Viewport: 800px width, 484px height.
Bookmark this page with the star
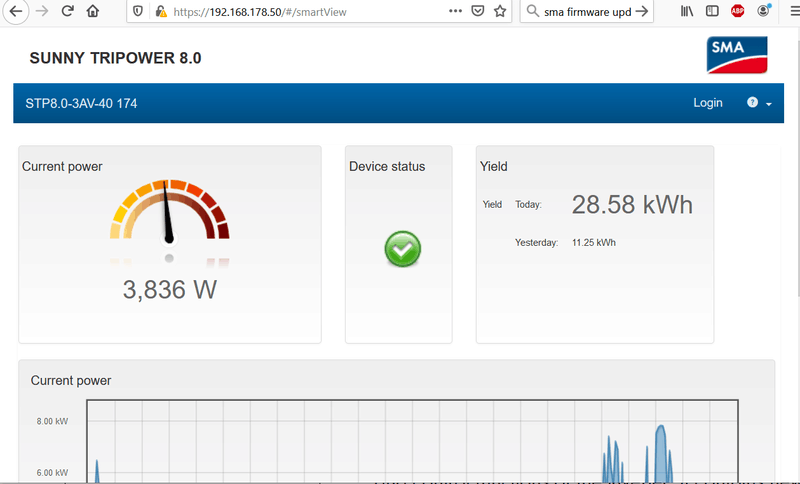click(500, 11)
